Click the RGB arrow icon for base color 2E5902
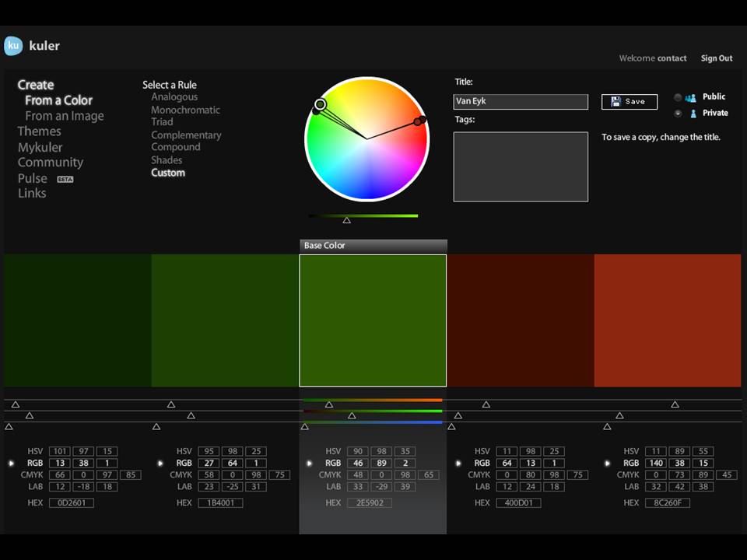This screenshot has width=747, height=560. (309, 463)
